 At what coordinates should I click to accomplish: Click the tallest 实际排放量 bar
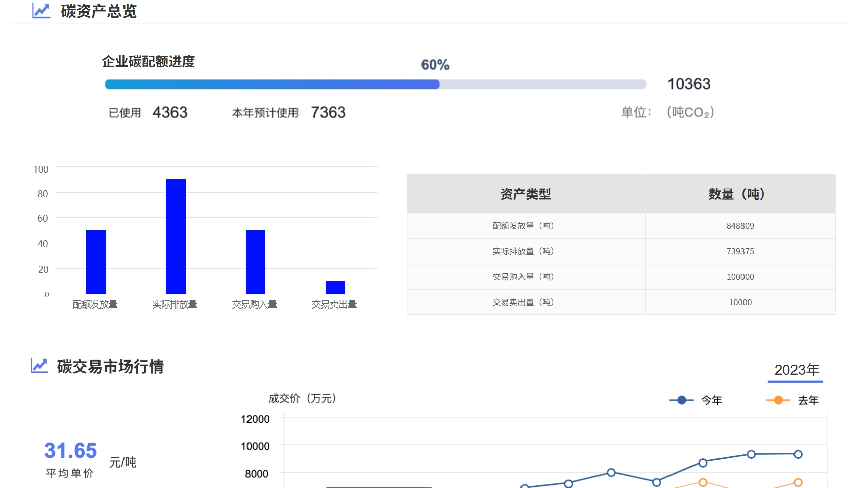[176, 237]
